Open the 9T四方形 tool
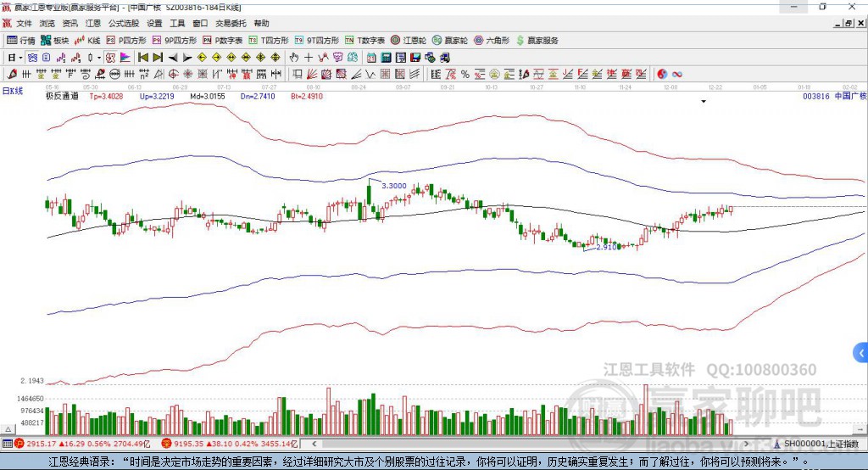Screen dimensions: 868x470 point(317,41)
